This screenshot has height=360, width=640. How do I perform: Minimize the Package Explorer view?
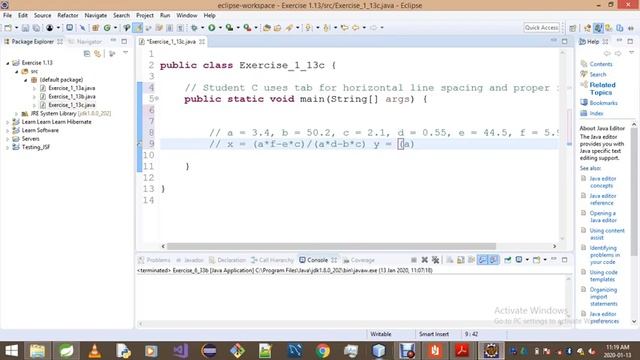(113, 41)
